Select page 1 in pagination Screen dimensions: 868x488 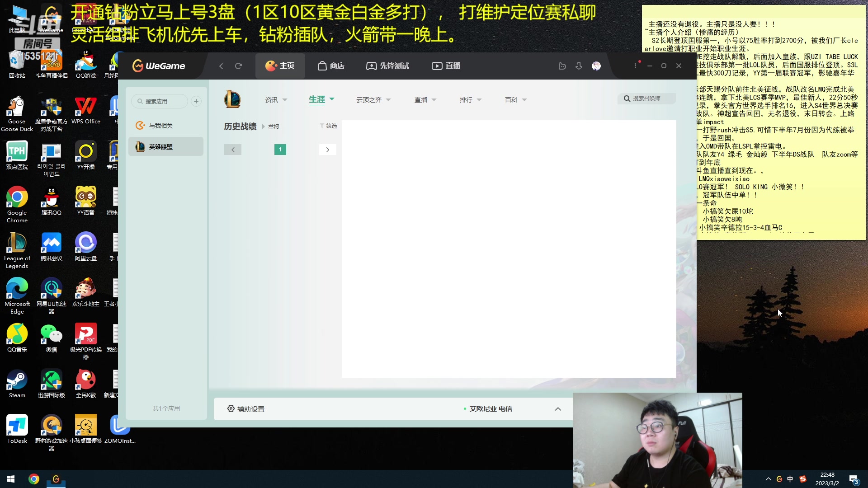tap(280, 150)
